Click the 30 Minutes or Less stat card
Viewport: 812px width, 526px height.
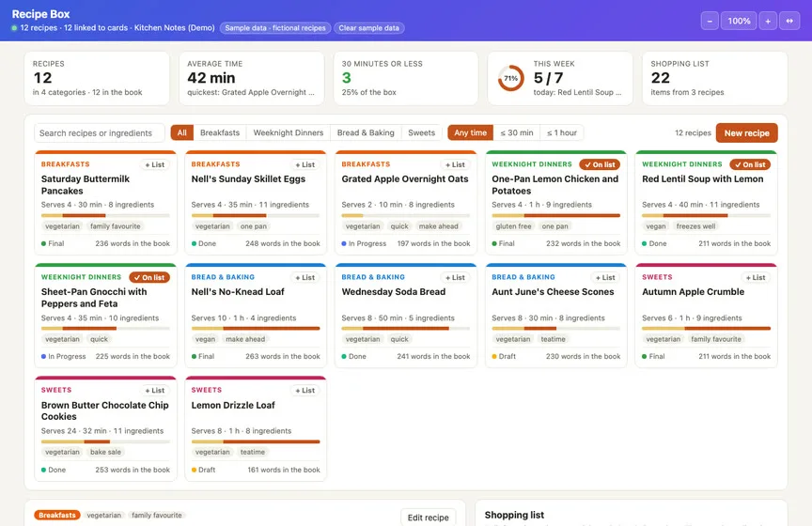pyautogui.click(x=405, y=78)
